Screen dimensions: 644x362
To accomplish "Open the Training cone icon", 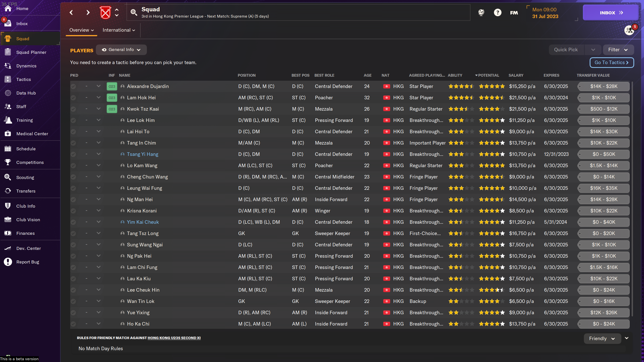I will 8,120.
